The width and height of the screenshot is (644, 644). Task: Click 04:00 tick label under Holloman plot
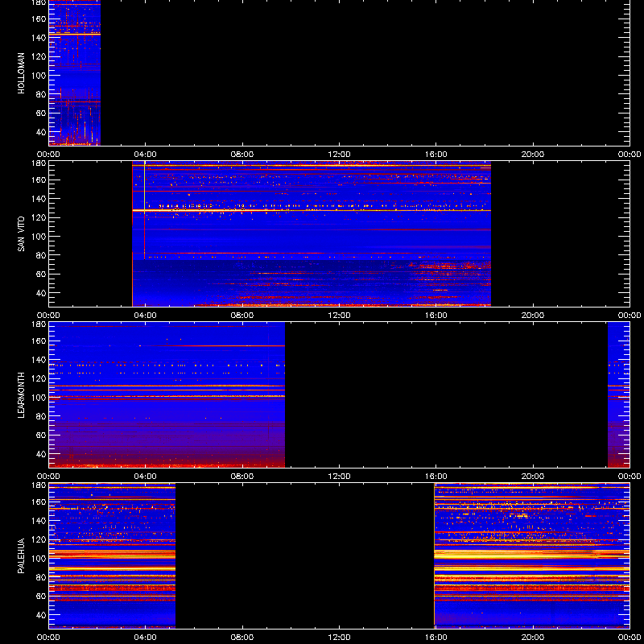[x=146, y=155]
